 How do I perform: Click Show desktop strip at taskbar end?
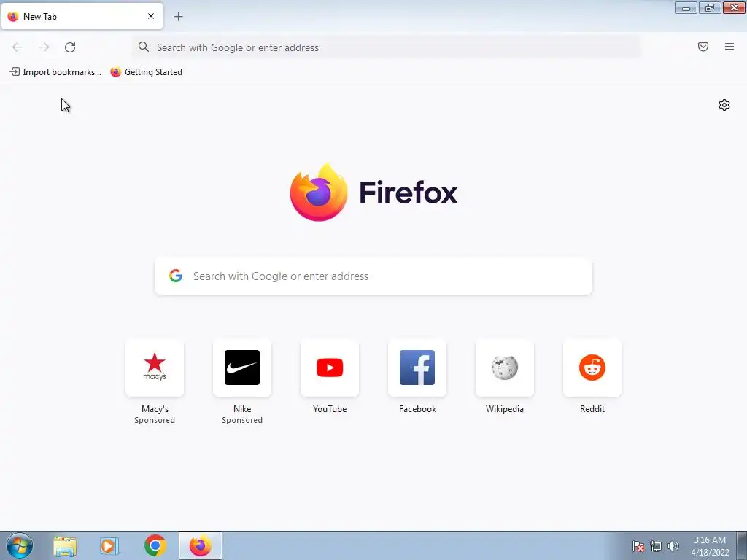[x=741, y=545]
